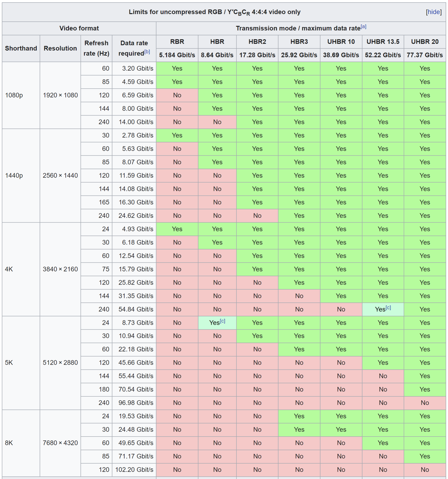Screen dimensions: 448x479
Task: Select the 102.20 Gbit/s data rate cell
Action: (x=134, y=470)
